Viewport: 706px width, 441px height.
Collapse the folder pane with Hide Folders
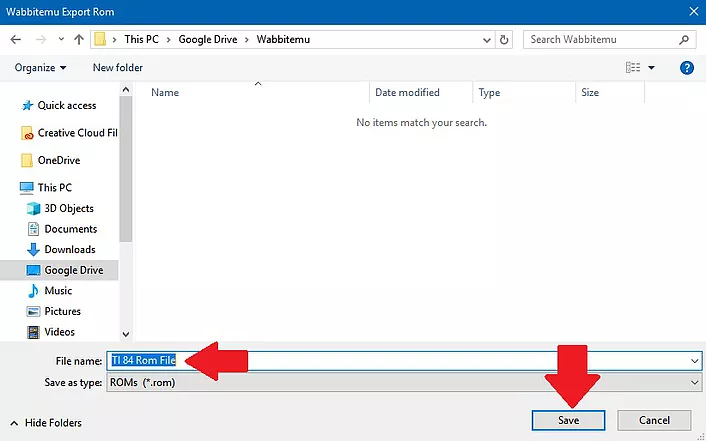tap(47, 423)
